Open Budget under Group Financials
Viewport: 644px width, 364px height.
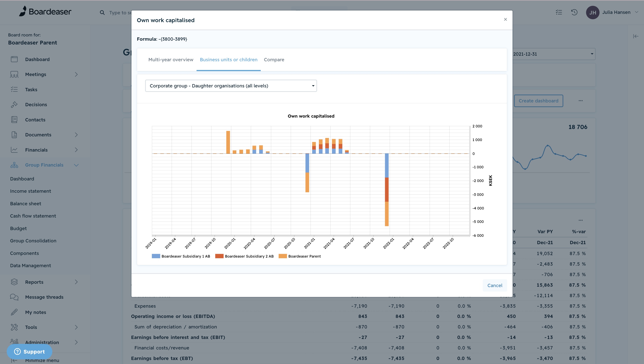click(x=18, y=228)
